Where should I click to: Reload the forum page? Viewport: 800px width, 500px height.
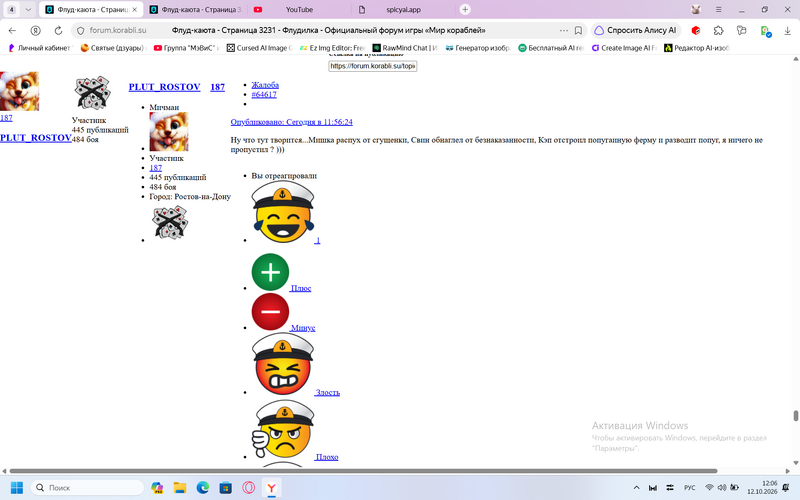point(58,31)
